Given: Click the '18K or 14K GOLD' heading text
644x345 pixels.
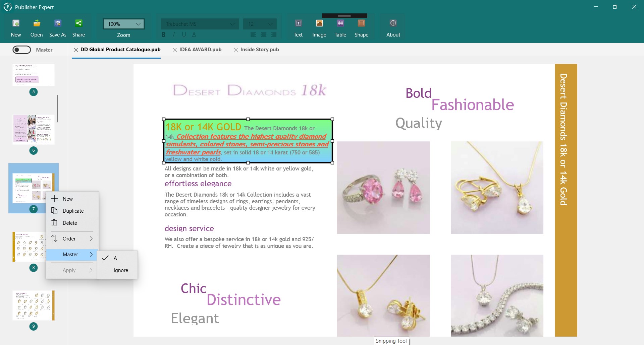Looking at the screenshot, I should 203,127.
